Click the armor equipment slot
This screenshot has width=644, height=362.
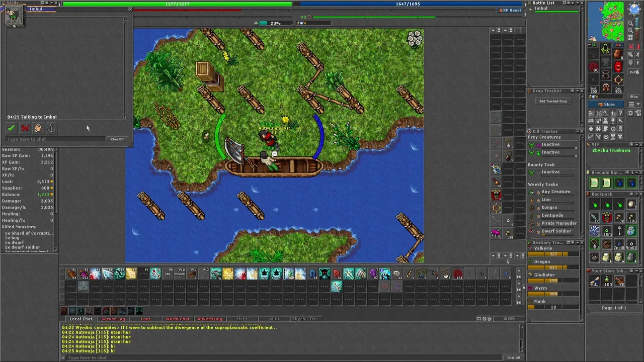[606, 62]
